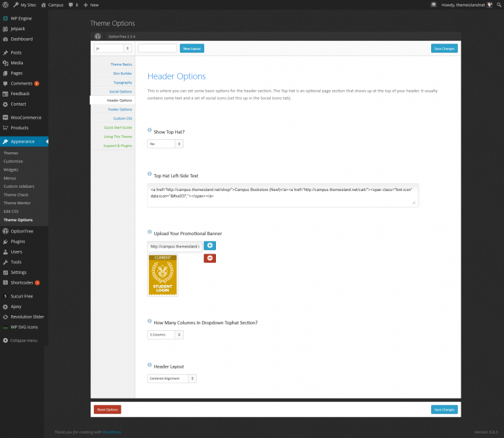
Task: Click the Sucuri Free sidebar item
Action: pyautogui.click(x=24, y=296)
